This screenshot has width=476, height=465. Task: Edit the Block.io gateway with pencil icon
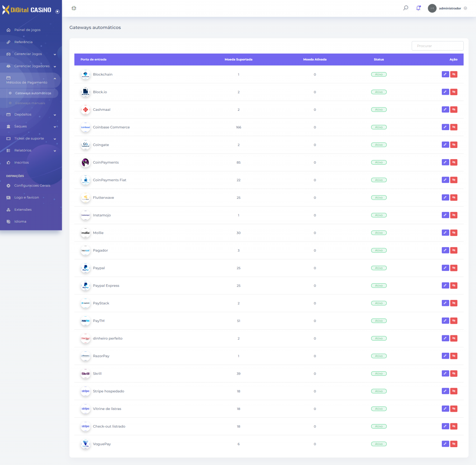pyautogui.click(x=446, y=92)
